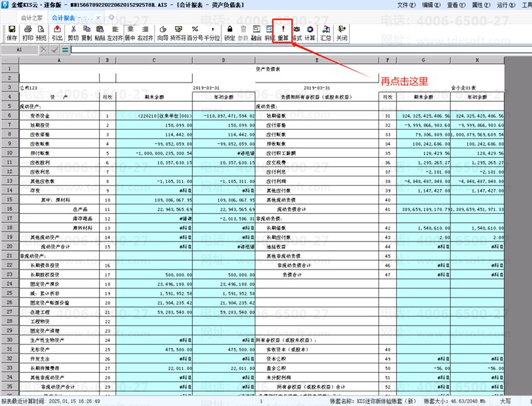Click the 长期借款 row label

point(276,228)
